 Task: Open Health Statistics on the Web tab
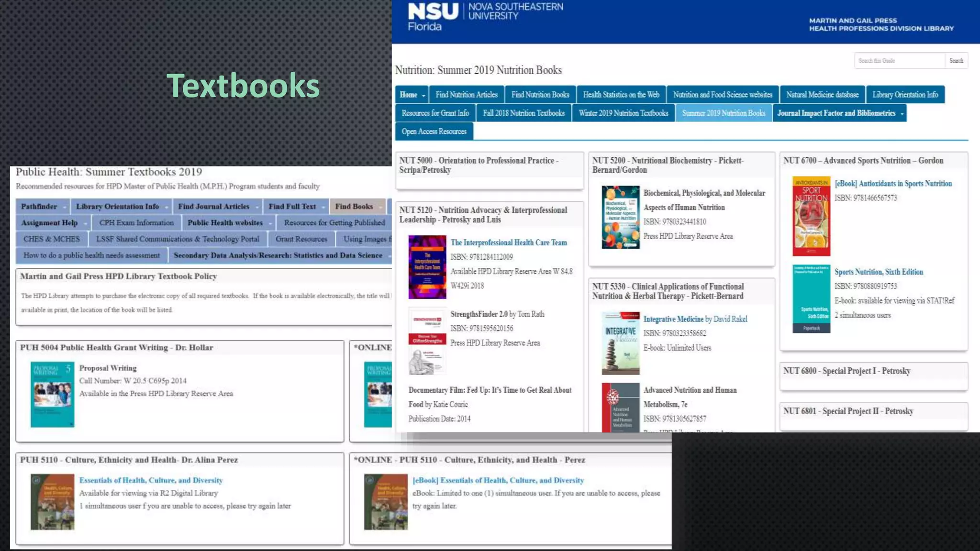621,95
